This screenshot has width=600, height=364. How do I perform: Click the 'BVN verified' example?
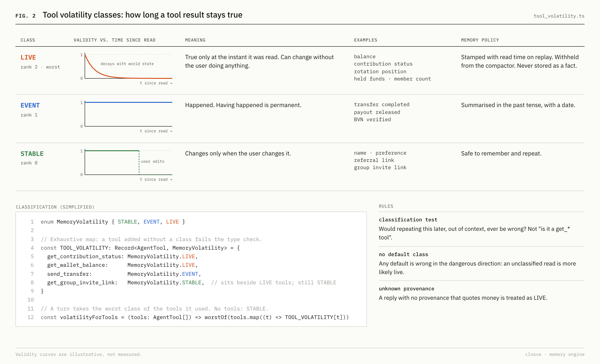pos(372,119)
